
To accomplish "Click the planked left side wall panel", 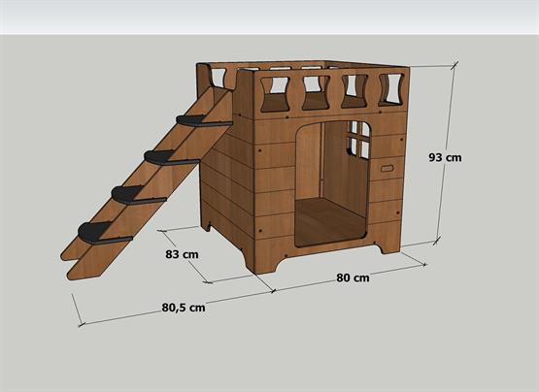I will tap(227, 179).
